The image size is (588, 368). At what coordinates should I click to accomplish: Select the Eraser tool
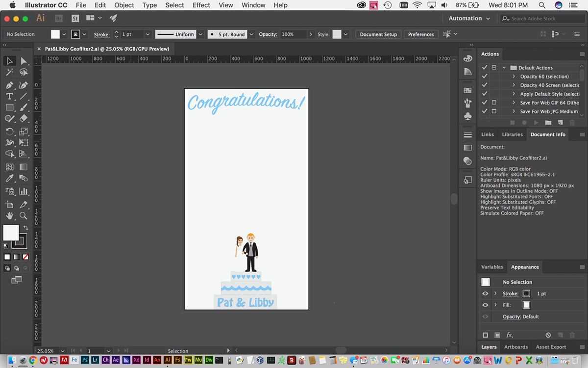tap(24, 119)
